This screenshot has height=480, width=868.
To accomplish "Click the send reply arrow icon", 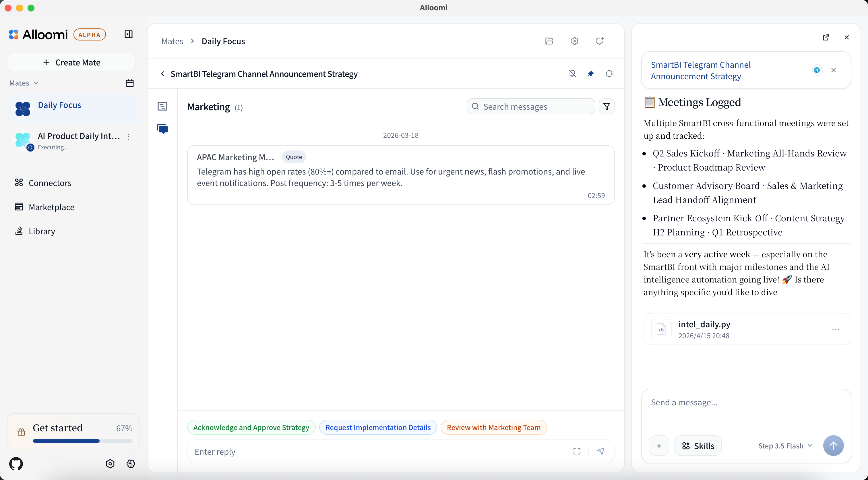I will tap(601, 451).
